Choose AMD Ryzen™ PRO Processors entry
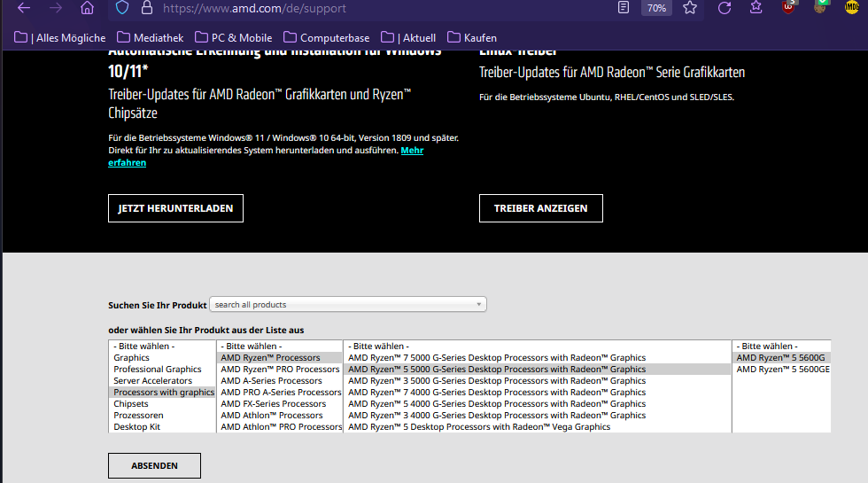The height and width of the screenshot is (483, 868). 280,370
